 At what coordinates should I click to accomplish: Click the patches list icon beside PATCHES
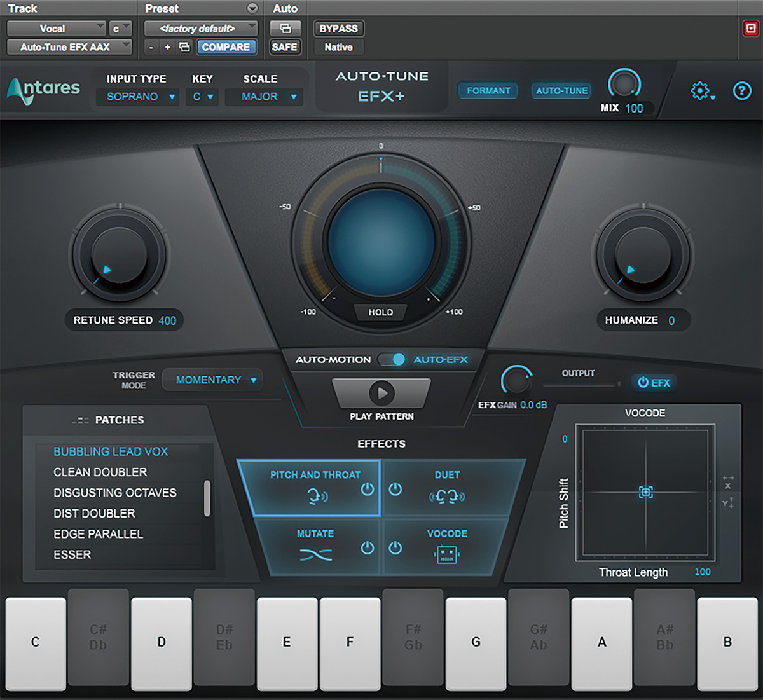pyautogui.click(x=81, y=420)
